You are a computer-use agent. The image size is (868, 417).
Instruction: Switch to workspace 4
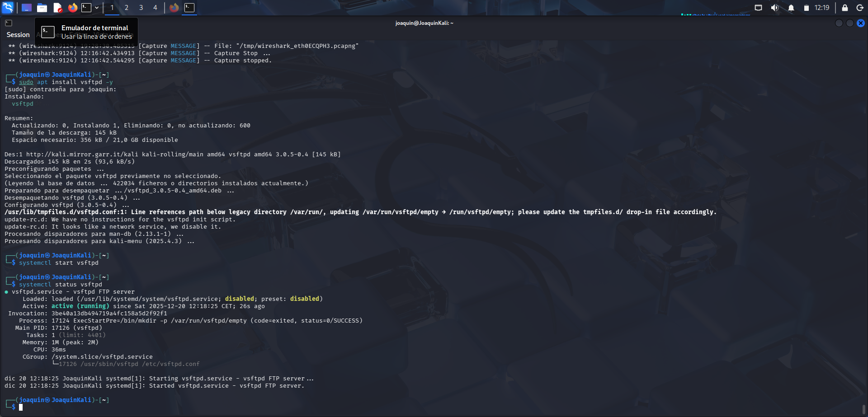(155, 7)
